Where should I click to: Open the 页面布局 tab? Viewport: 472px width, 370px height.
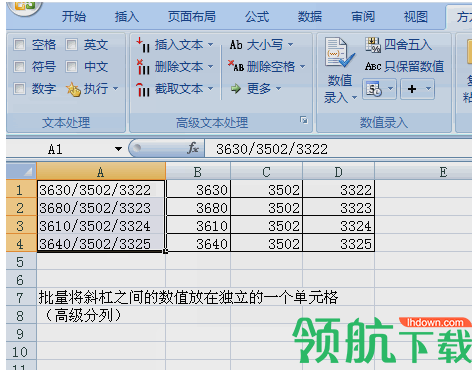[x=192, y=16]
